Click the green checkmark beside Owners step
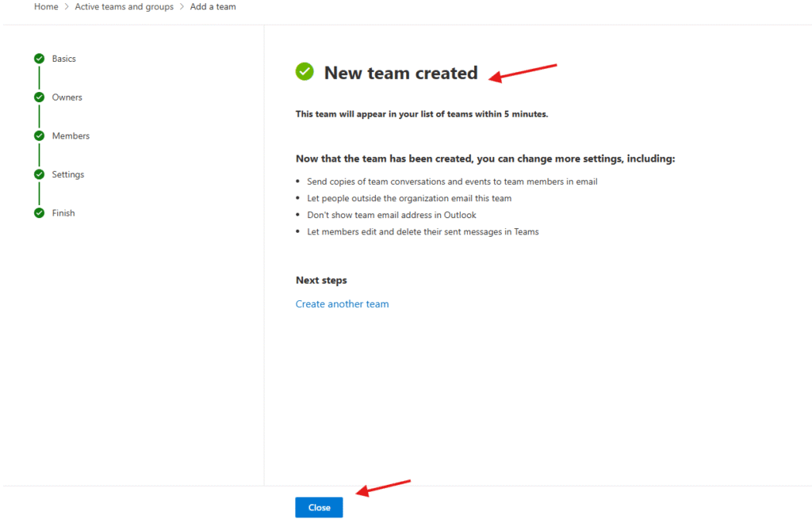 pyautogui.click(x=39, y=97)
